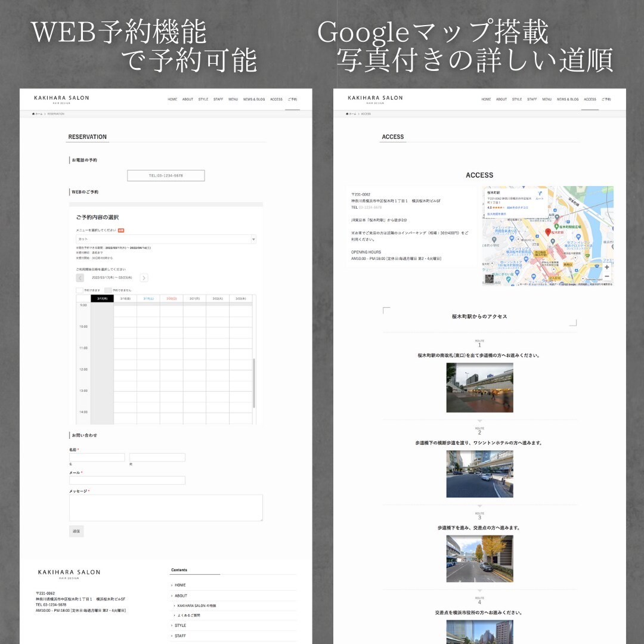Open ACCESS in the access page navigation

(x=590, y=100)
